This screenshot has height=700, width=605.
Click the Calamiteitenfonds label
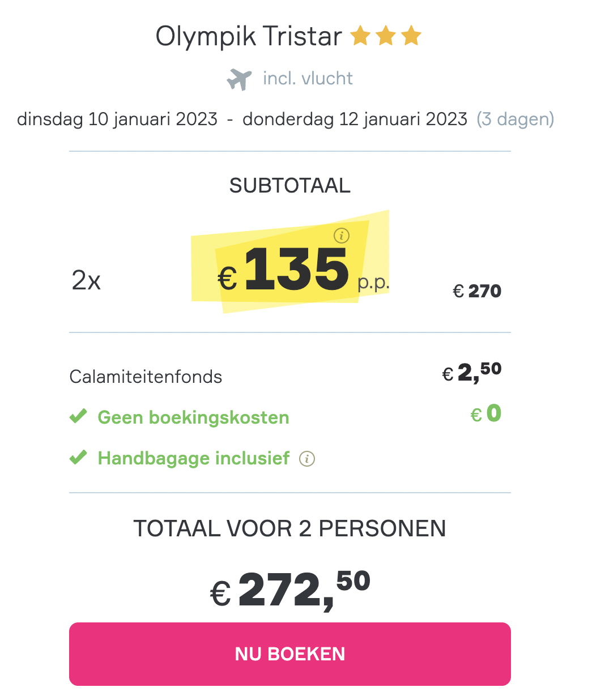[146, 377]
